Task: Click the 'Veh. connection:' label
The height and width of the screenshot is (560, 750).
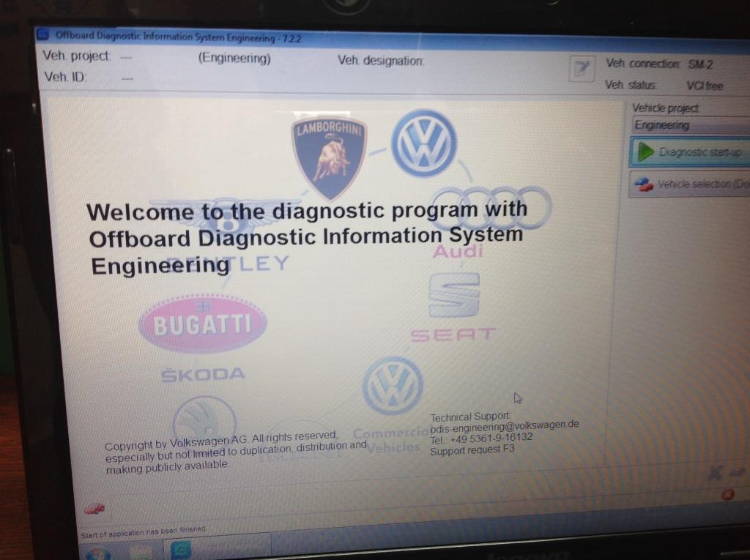Action: 642,63
